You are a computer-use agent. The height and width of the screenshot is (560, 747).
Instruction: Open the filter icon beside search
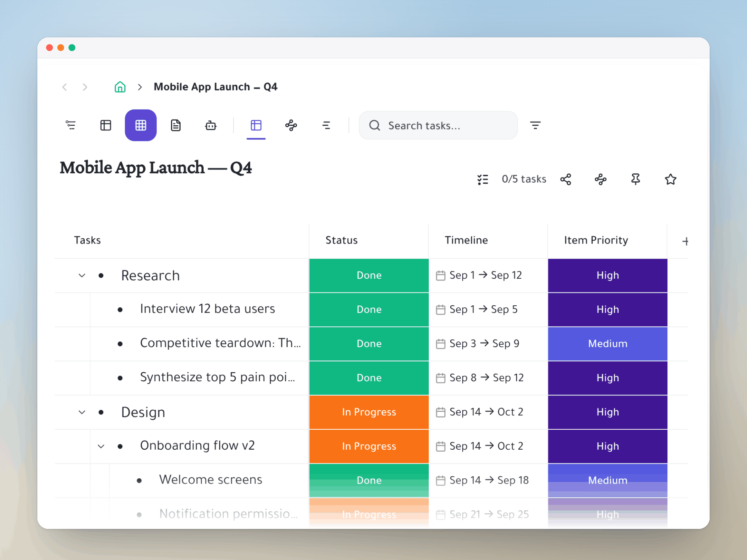(535, 125)
